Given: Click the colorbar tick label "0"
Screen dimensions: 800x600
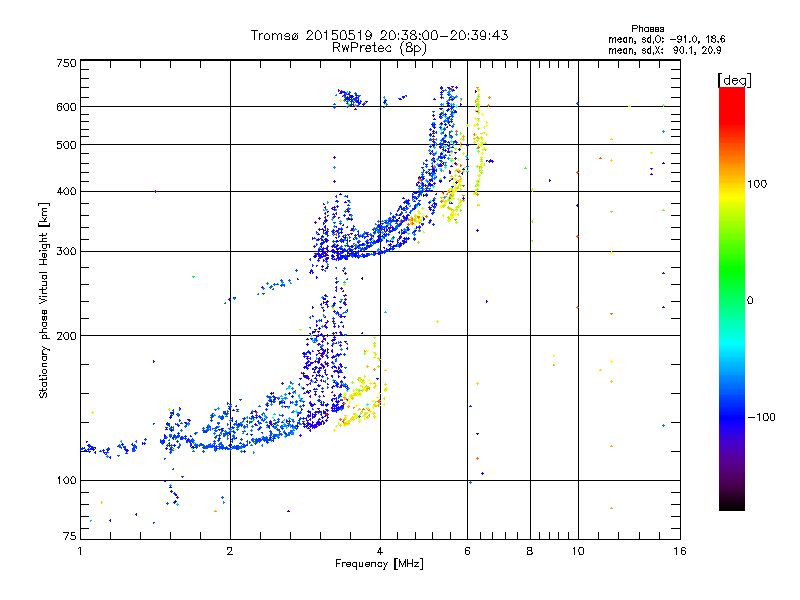Looking at the screenshot, I should [750, 301].
